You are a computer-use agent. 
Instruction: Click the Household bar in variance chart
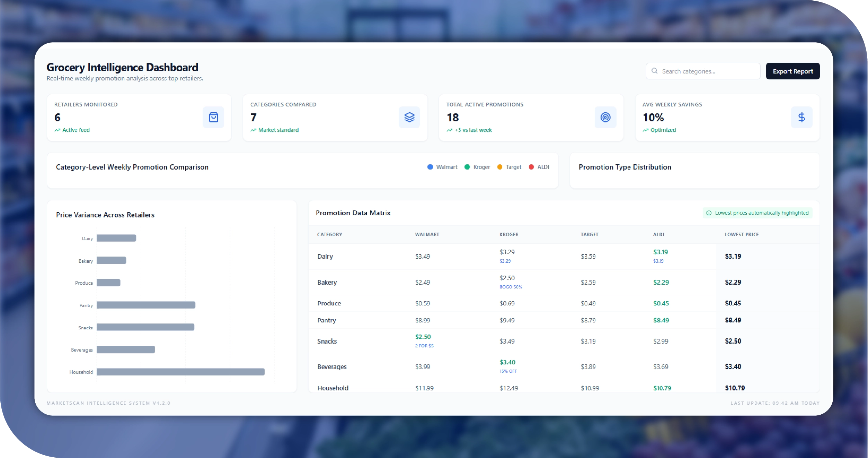(180, 372)
